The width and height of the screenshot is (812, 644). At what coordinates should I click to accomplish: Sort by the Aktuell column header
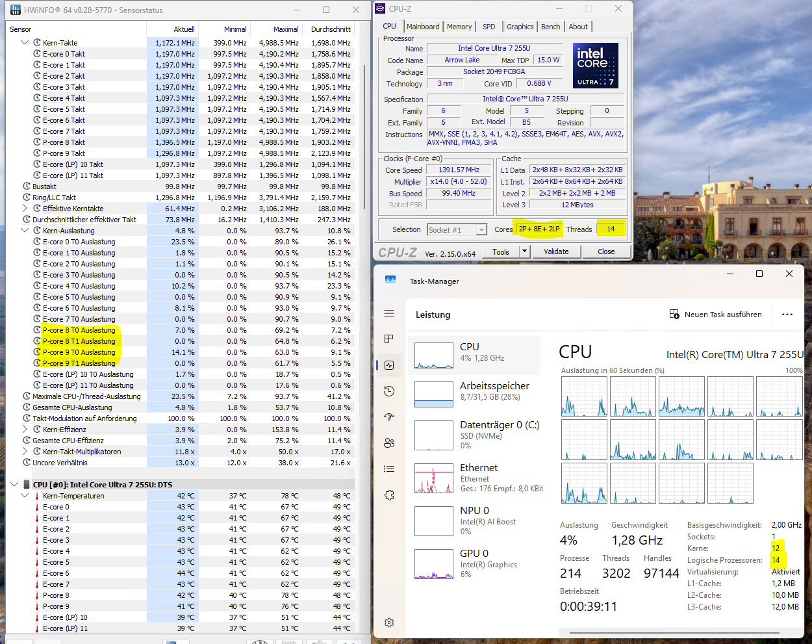coord(172,29)
